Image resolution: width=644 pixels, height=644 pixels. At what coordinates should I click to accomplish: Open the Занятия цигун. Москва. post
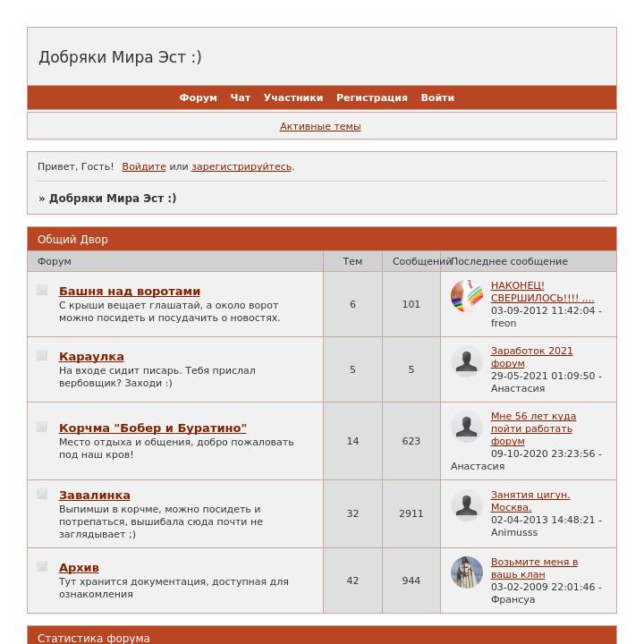(x=530, y=501)
